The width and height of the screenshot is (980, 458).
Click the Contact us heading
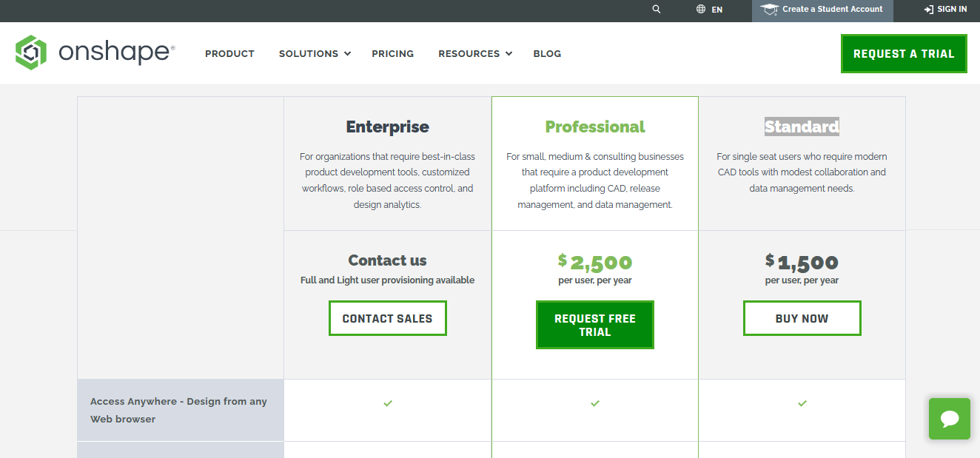click(388, 260)
